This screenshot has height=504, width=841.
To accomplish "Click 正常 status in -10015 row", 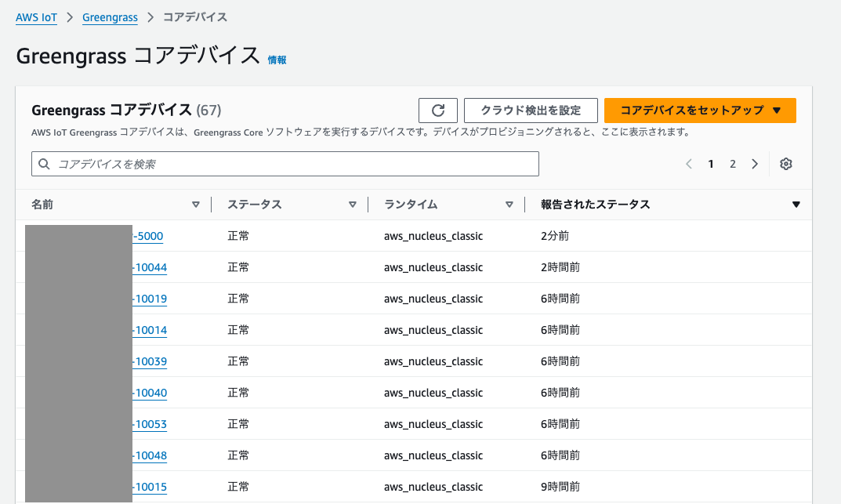I will [238, 487].
